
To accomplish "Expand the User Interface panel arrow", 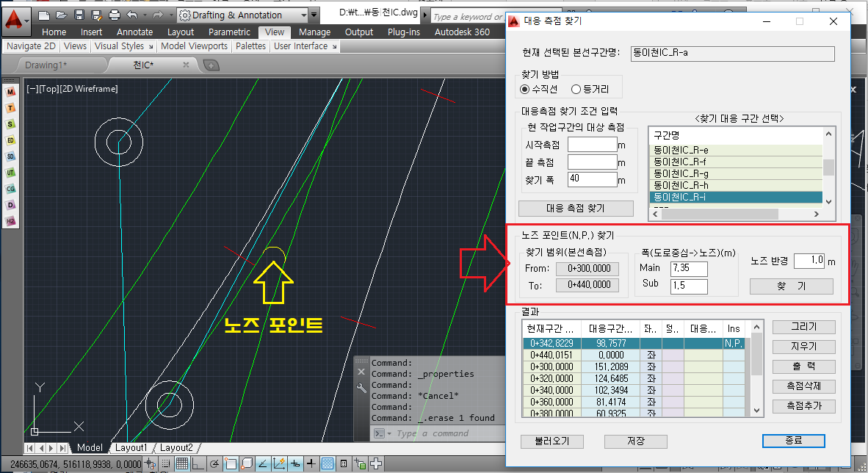I will [335, 46].
